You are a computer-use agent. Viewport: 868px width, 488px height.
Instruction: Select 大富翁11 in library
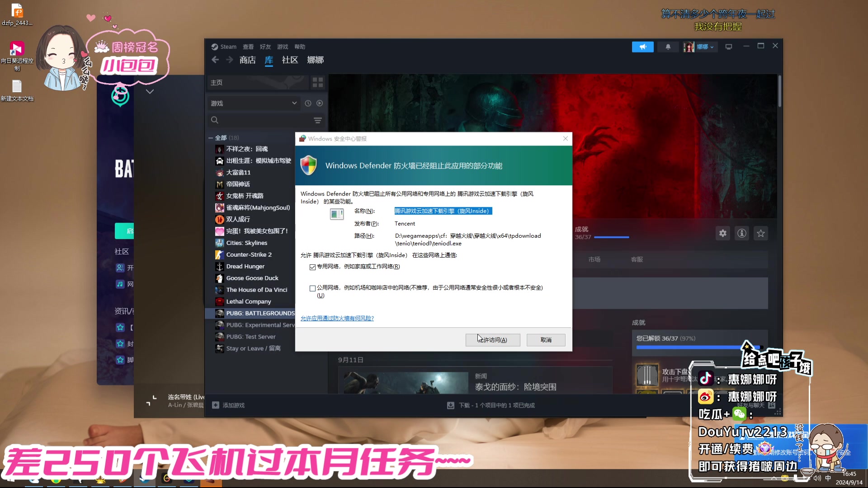click(x=238, y=173)
